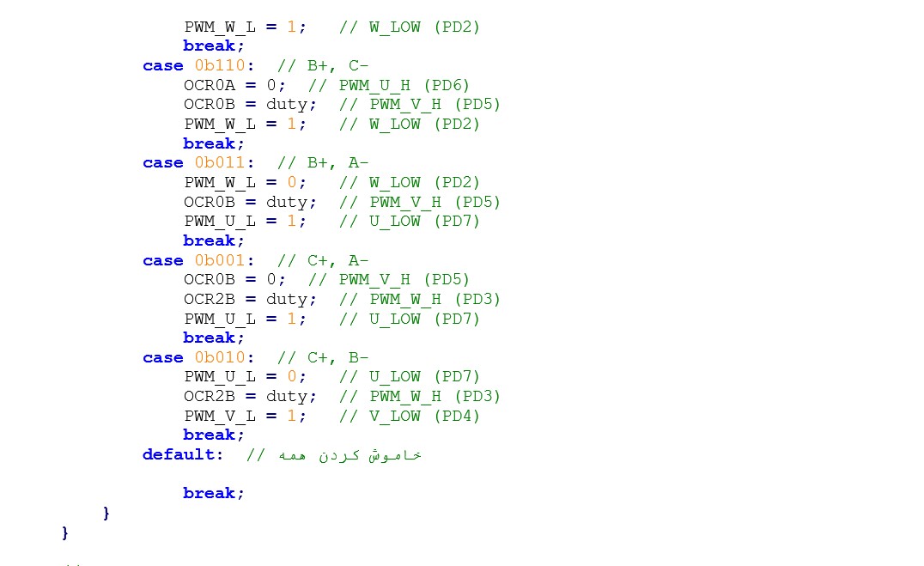Select the comment 'PWM_U_H (PD6)'

(404, 86)
